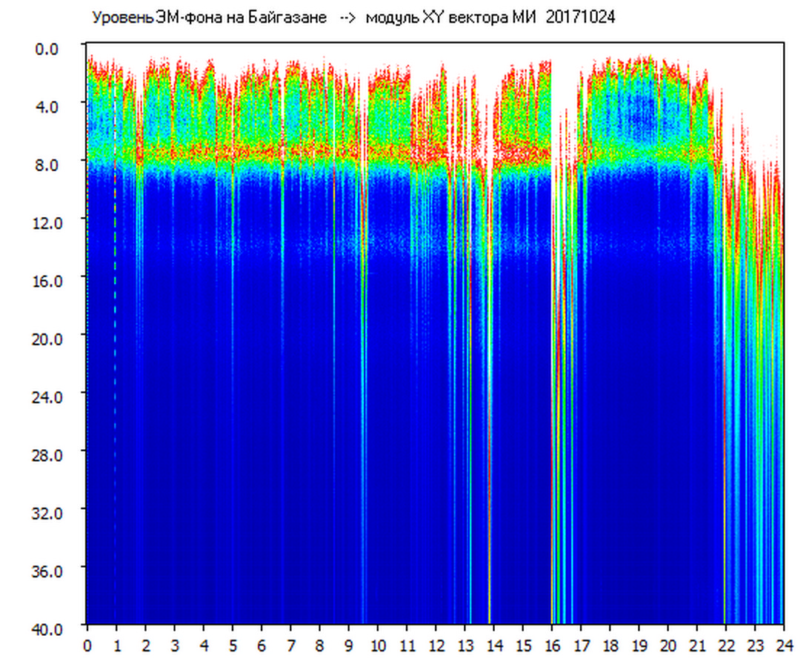Viewport: 812px width, 667px height.
Task: Click the x-axis label 24
Action: [x=784, y=645]
